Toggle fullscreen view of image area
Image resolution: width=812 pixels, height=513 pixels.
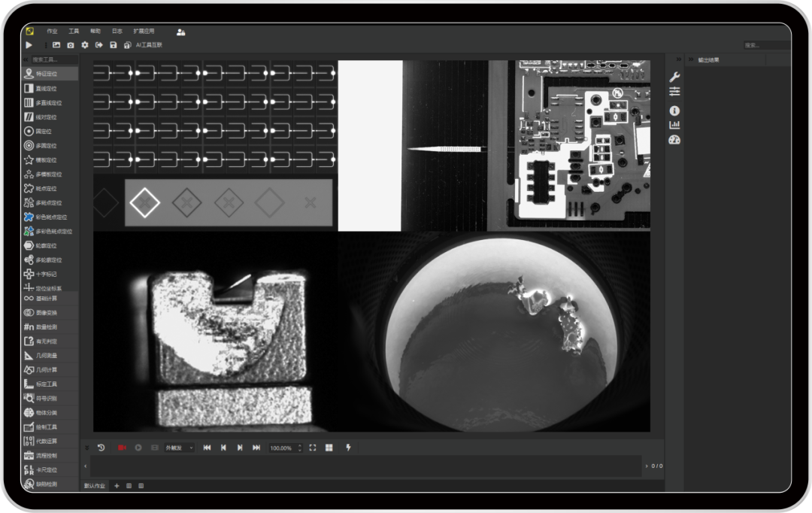click(x=313, y=448)
